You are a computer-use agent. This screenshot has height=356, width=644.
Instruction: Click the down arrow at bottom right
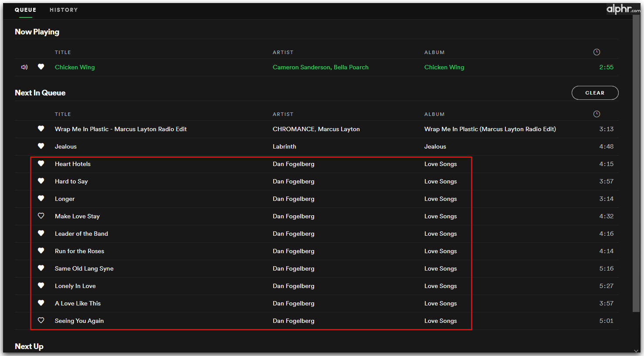pos(636,350)
